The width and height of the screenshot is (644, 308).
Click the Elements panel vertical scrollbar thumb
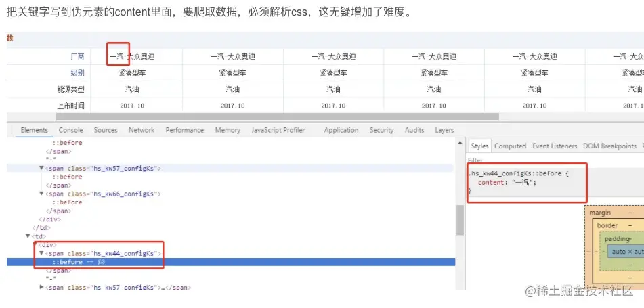tap(460, 220)
